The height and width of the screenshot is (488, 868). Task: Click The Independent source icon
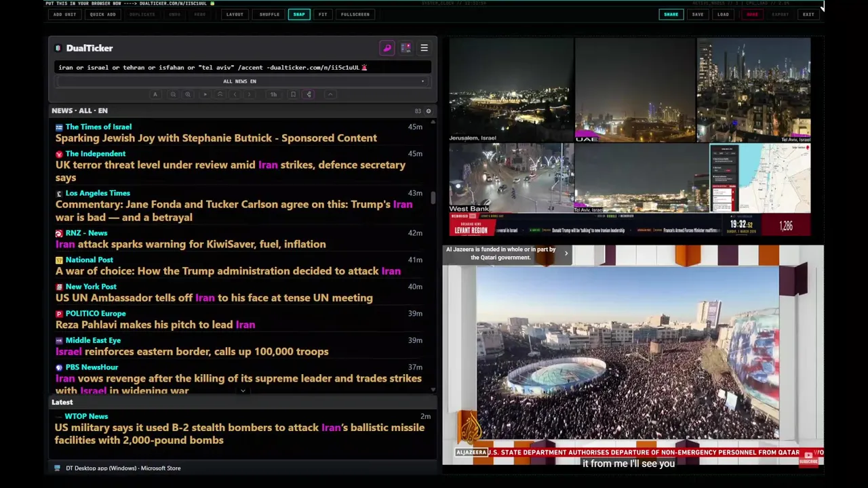(x=59, y=154)
